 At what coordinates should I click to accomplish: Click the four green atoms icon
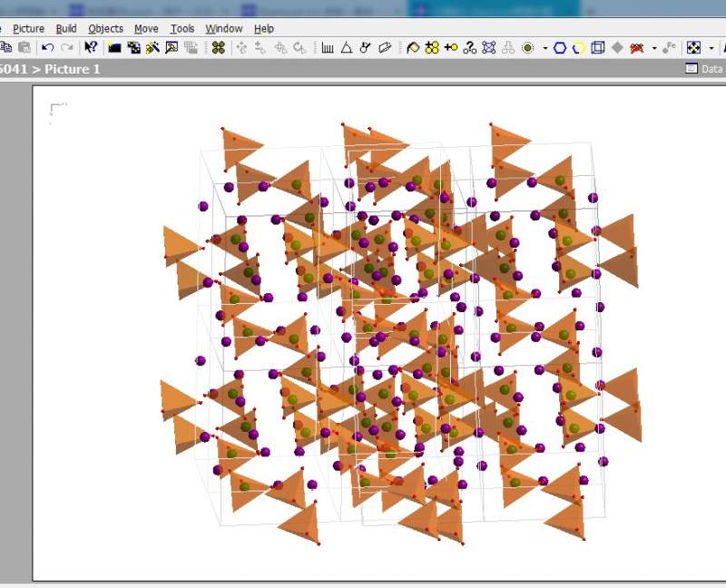pos(218,48)
